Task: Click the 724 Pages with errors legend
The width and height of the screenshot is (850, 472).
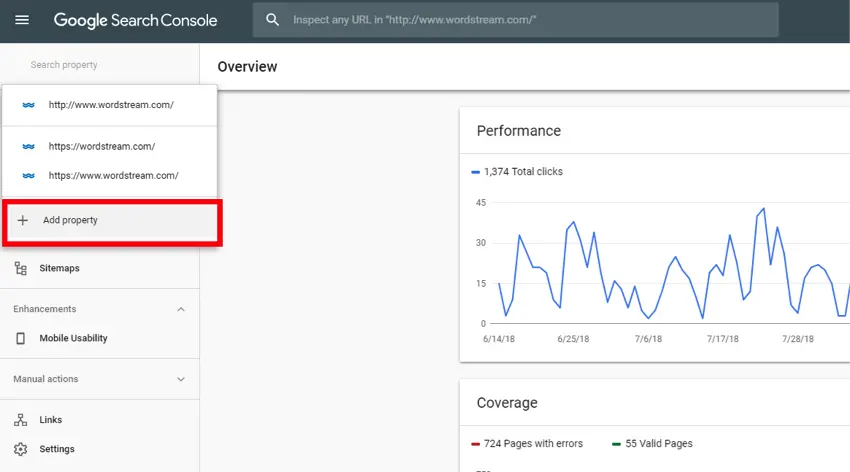Action: pos(527,444)
